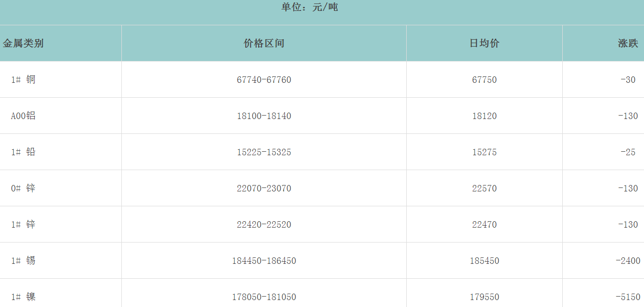Image resolution: width=644 pixels, height=307 pixels.
Task: Click the 22420-22520 price range cell
Action: point(264,225)
